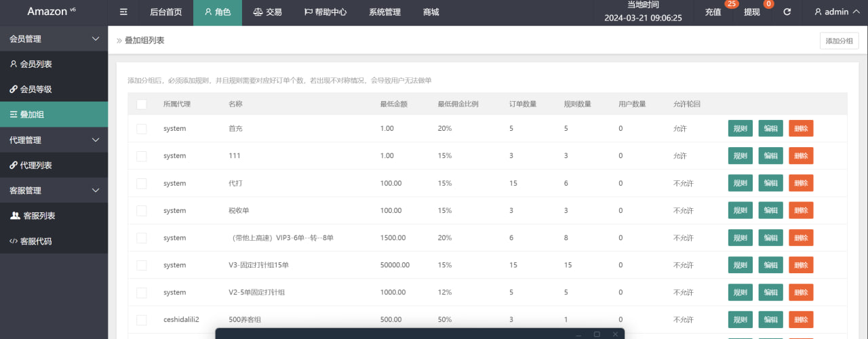Click the refresh icon in top bar
Viewport: 868px width, 339px height.
coord(787,12)
